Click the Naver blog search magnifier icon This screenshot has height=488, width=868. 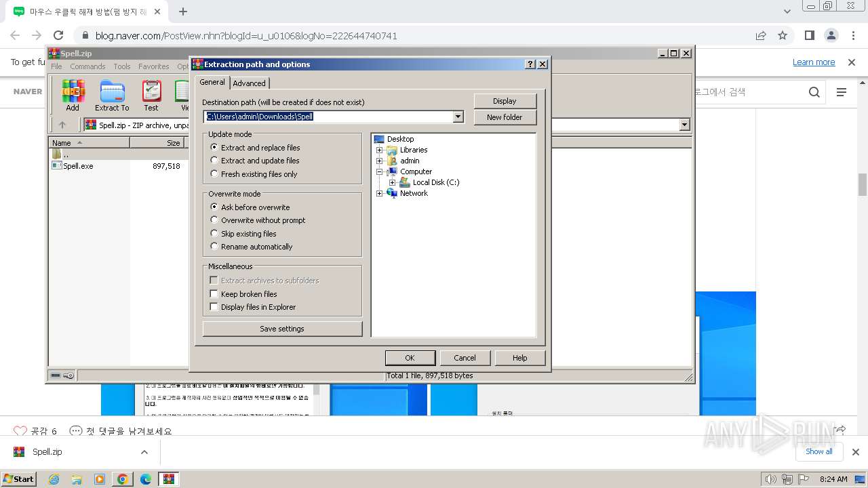(x=814, y=91)
